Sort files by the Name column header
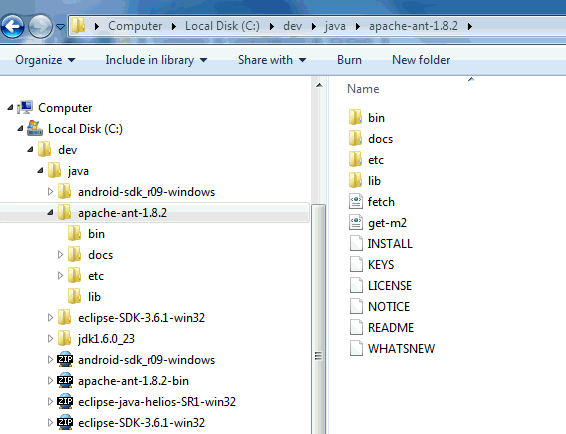This screenshot has width=566, height=434. tap(363, 89)
